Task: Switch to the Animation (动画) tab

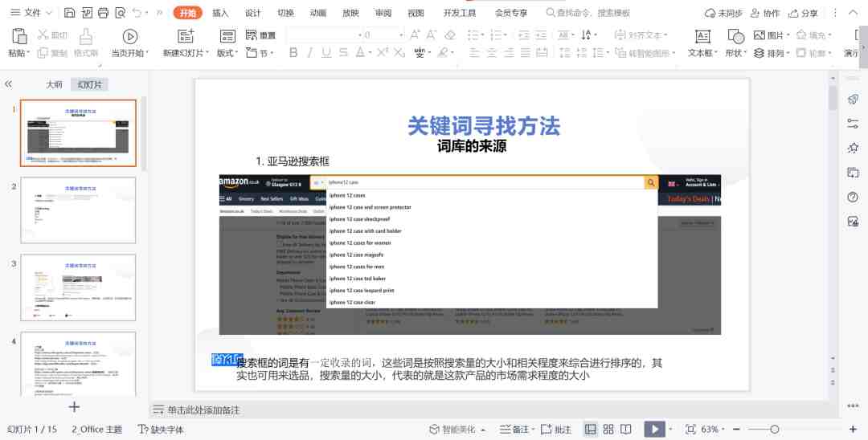Action: click(318, 13)
